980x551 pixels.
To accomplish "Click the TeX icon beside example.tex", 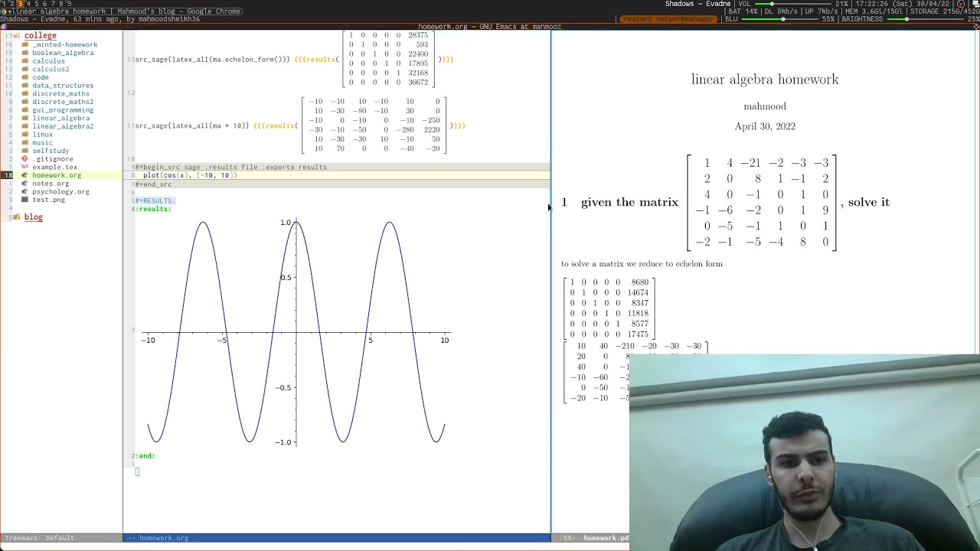I will tap(25, 167).
